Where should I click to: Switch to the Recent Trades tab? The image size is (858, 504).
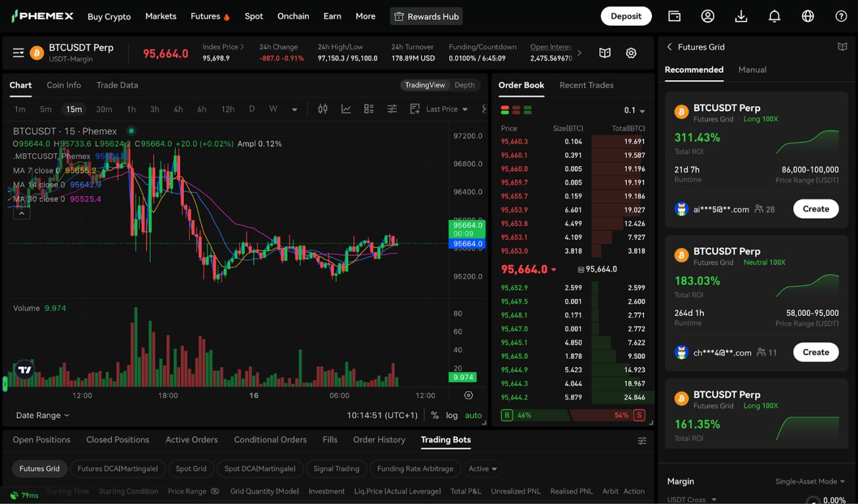tap(586, 85)
